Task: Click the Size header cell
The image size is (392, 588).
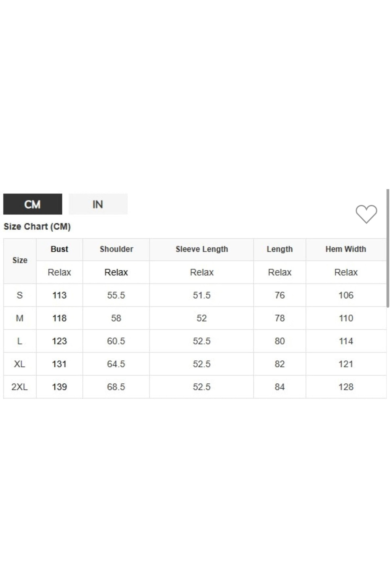Action: [x=20, y=260]
